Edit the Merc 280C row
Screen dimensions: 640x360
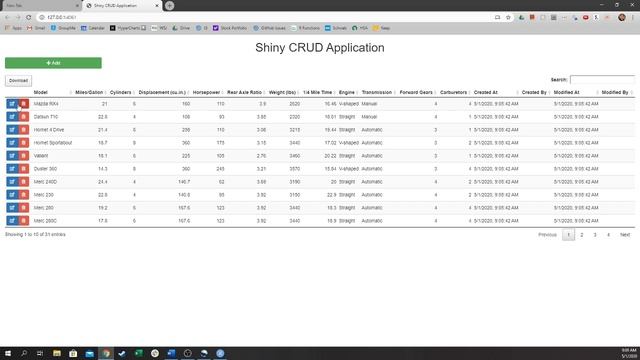[12, 221]
